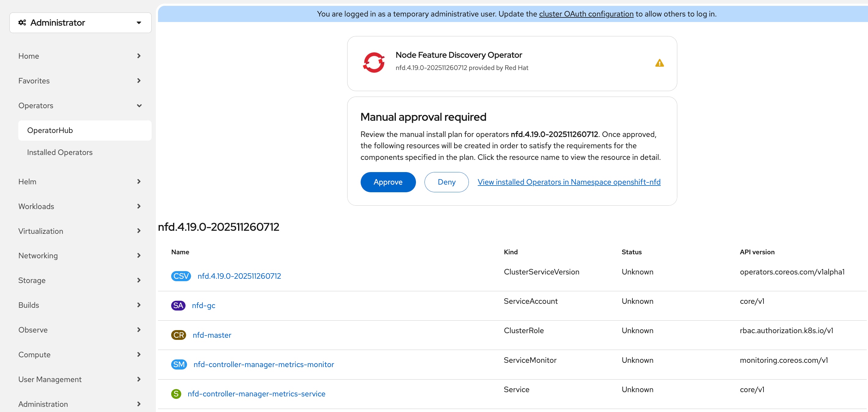
Task: Click core/v1 API version in nfd-gc row
Action: click(752, 301)
